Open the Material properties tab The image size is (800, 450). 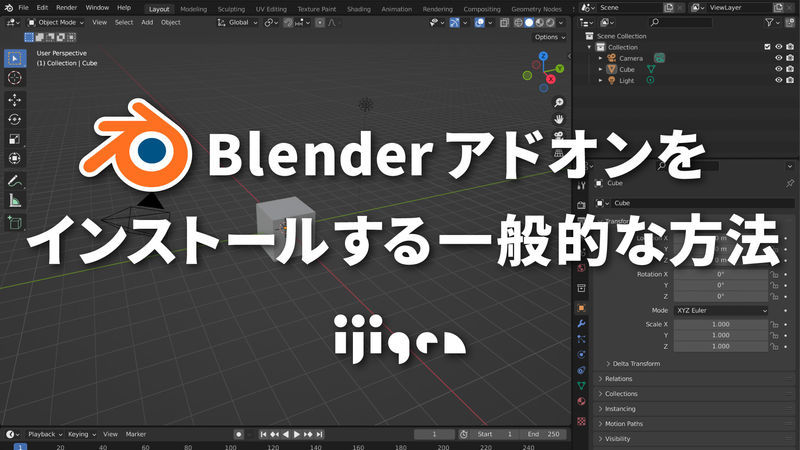581,402
